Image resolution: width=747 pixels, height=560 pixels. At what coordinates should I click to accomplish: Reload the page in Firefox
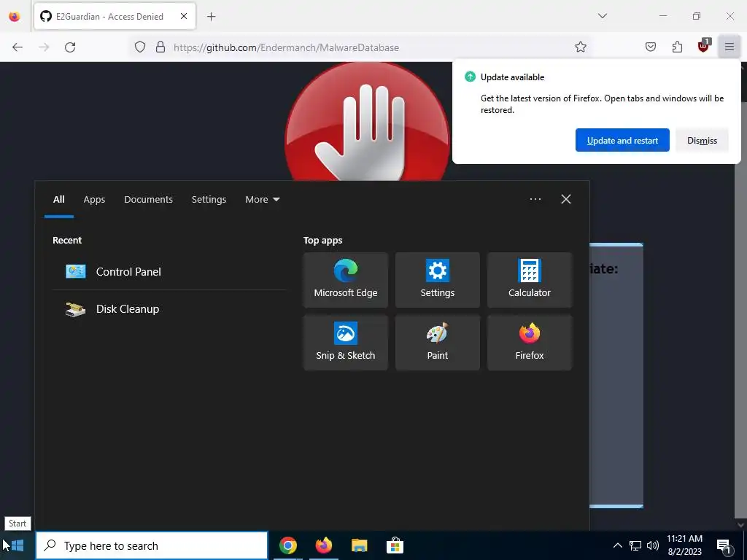tap(70, 47)
